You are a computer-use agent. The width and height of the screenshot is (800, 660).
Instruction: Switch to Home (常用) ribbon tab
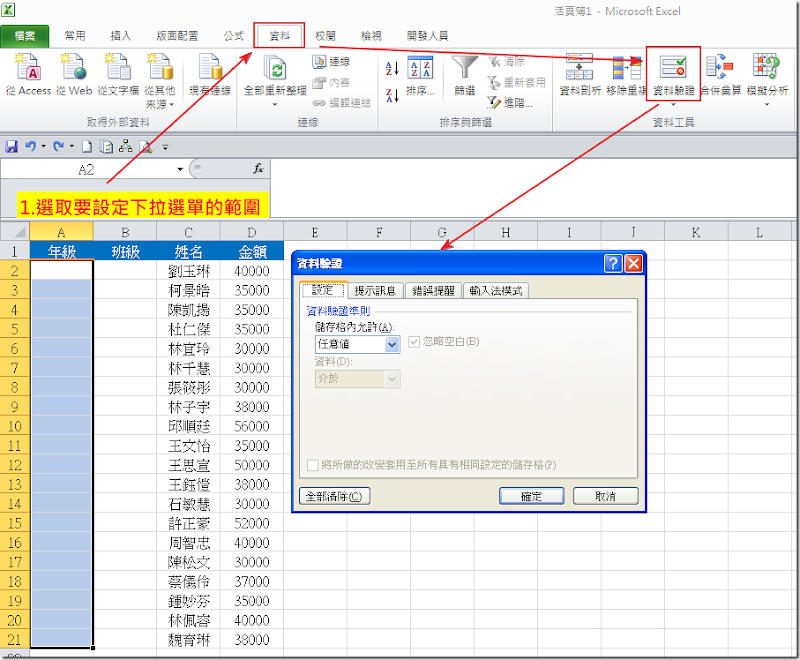click(75, 36)
